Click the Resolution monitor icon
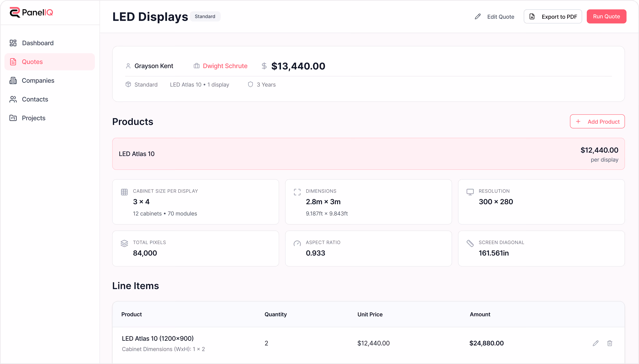 tap(470, 192)
